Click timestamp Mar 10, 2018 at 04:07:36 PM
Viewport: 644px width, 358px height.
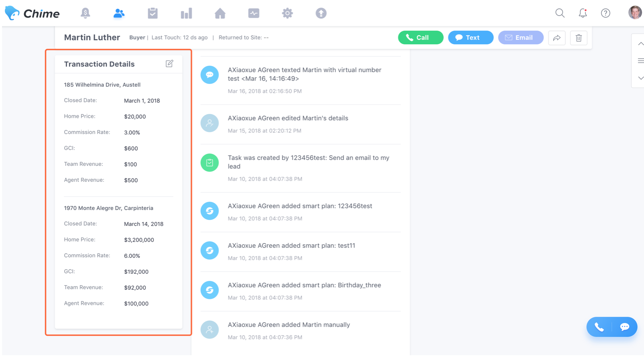[x=265, y=338]
